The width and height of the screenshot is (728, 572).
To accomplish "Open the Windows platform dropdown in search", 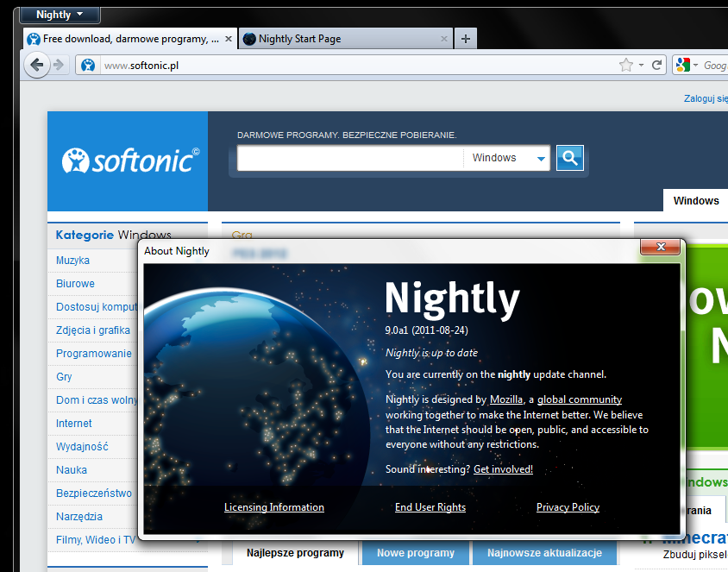I will (506, 158).
